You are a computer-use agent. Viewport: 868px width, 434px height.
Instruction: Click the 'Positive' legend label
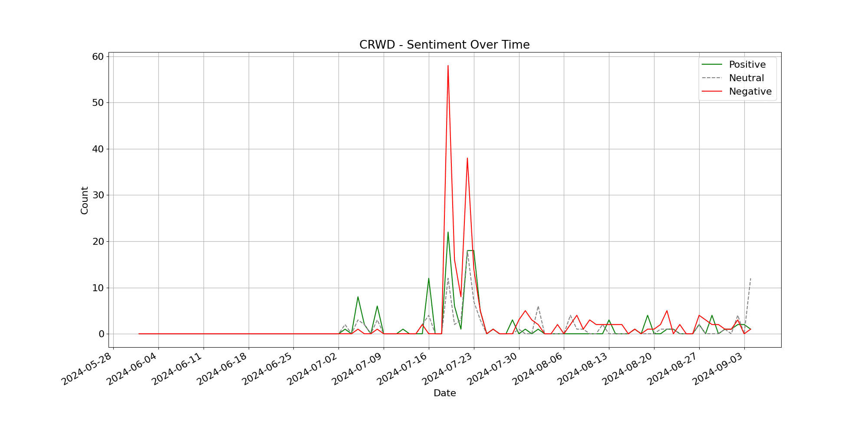[747, 65]
